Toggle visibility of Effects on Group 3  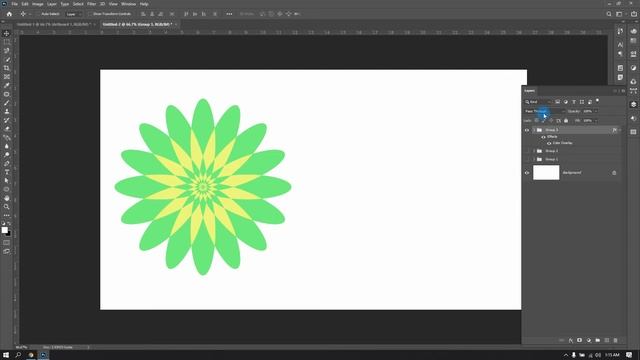pos(543,137)
